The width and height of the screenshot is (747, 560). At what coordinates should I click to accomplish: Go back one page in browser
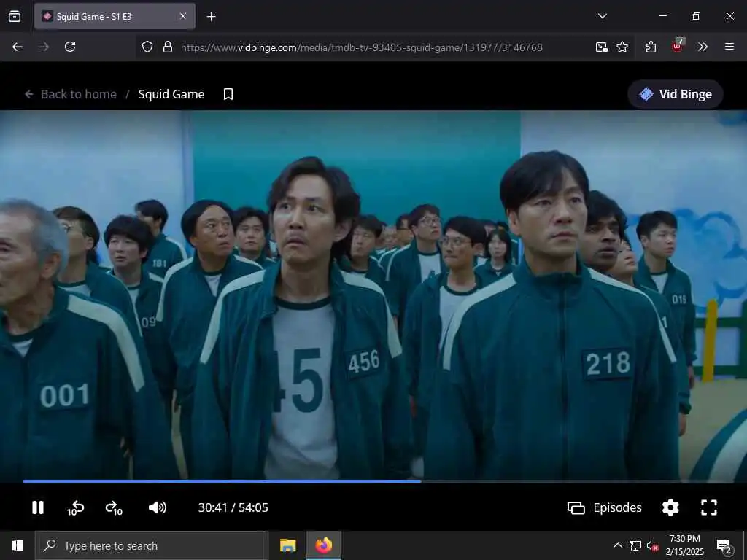[x=18, y=47]
